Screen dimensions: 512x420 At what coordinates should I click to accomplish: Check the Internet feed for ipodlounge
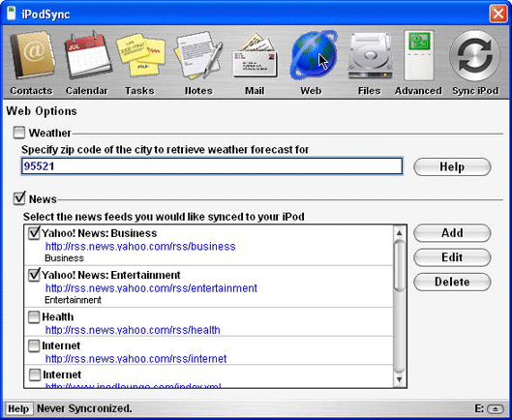point(35,375)
